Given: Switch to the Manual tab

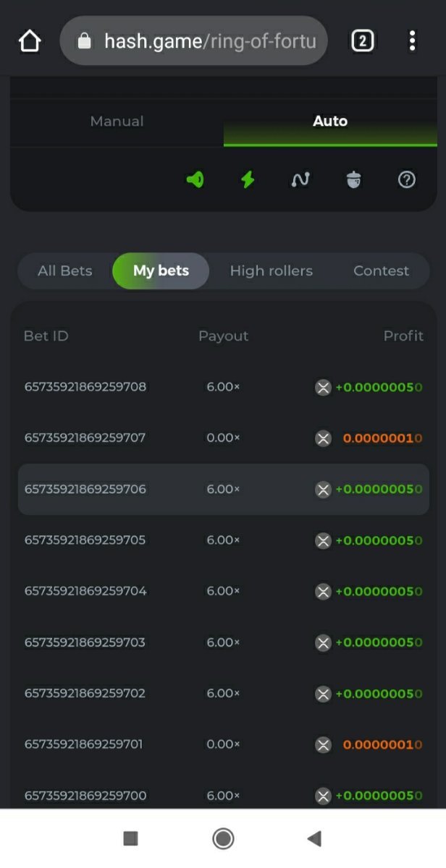Looking at the screenshot, I should click(x=117, y=122).
